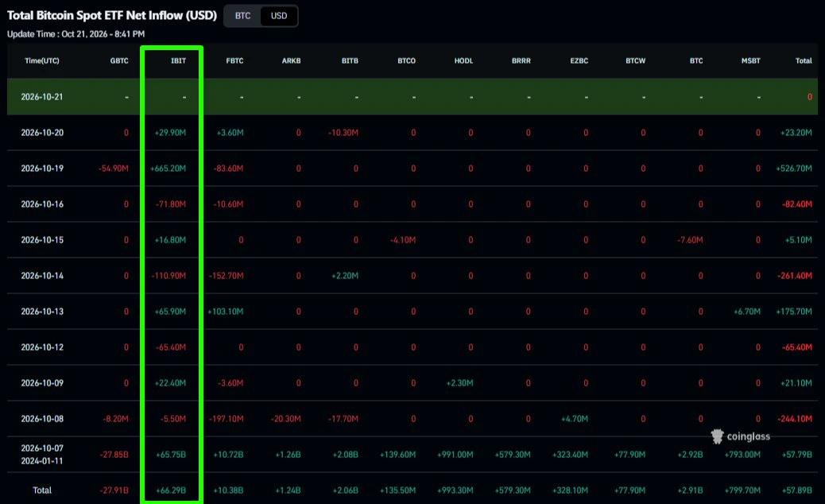Image resolution: width=825 pixels, height=504 pixels.
Task: Click the -261.40M total value
Action: pyautogui.click(x=795, y=276)
